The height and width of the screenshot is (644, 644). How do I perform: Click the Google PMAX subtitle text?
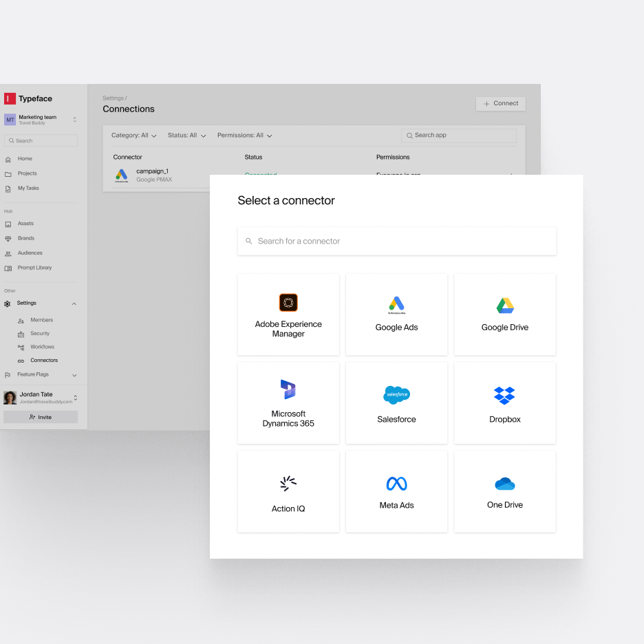(x=154, y=180)
